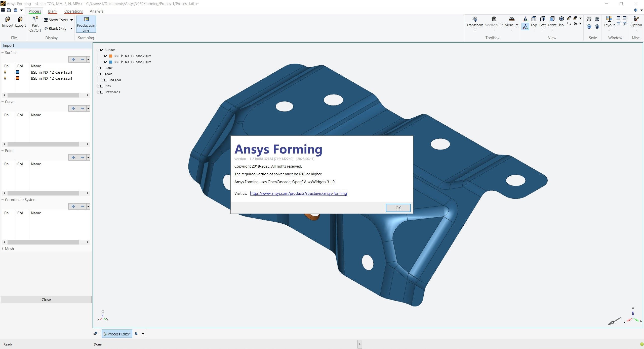Open the Analysis menu
Image resolution: width=644 pixels, height=349 pixels.
pos(96,11)
